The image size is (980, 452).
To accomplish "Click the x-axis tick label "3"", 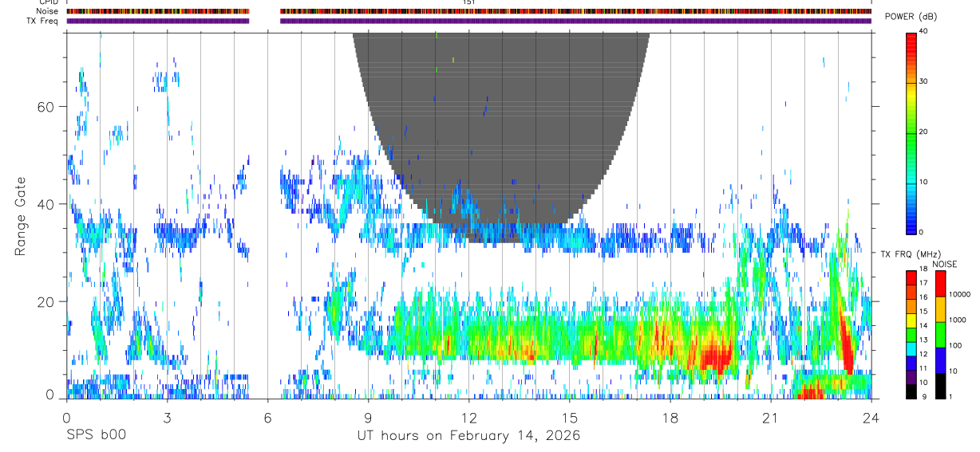I will [x=167, y=418].
